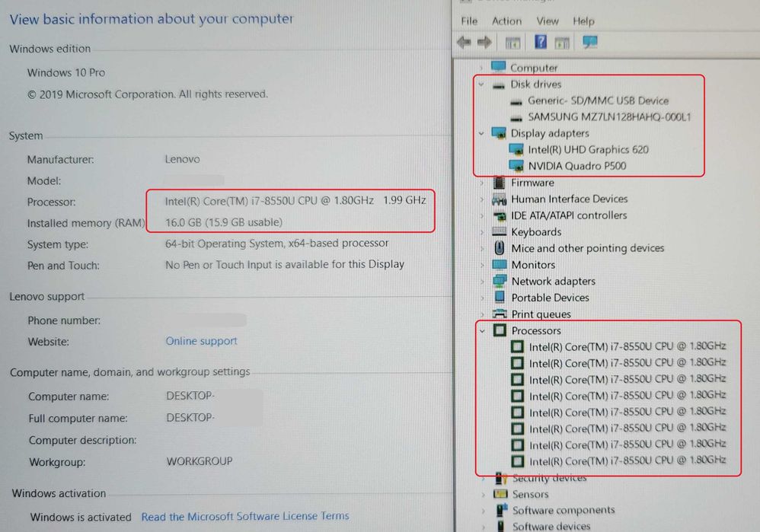Click the Security devices icon
Viewport: 760px width, 532px height.
(x=500, y=478)
